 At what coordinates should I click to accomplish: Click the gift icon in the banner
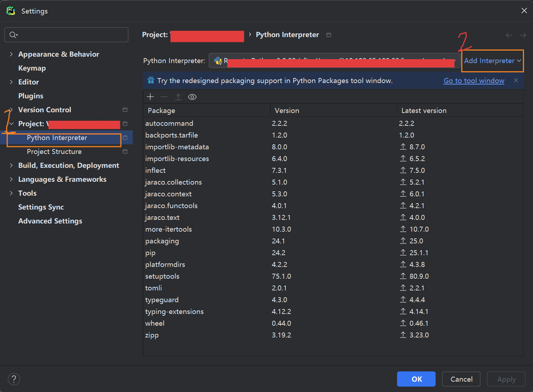click(151, 80)
